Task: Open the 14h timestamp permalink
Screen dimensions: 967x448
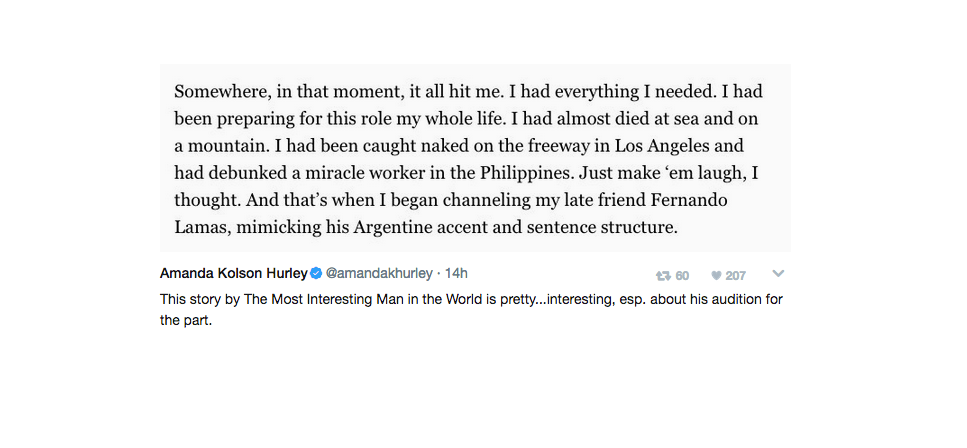Action: tap(456, 273)
